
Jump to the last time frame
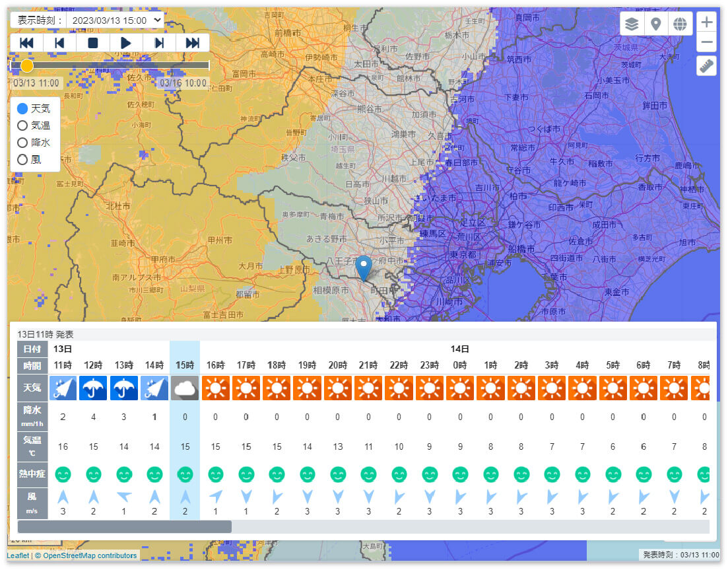point(193,43)
